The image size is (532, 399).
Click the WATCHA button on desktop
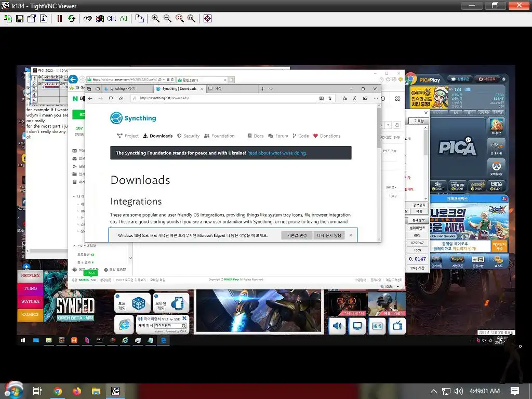coord(30,301)
